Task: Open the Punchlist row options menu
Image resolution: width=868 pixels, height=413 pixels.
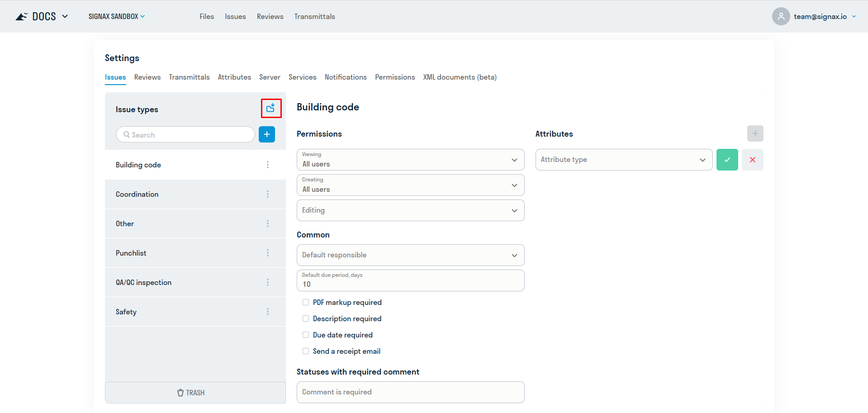Action: click(268, 253)
